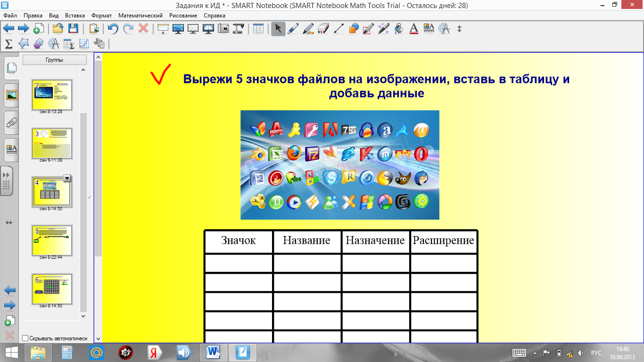Open the Формат menu
Screen dimensions: 644x362
tap(102, 16)
